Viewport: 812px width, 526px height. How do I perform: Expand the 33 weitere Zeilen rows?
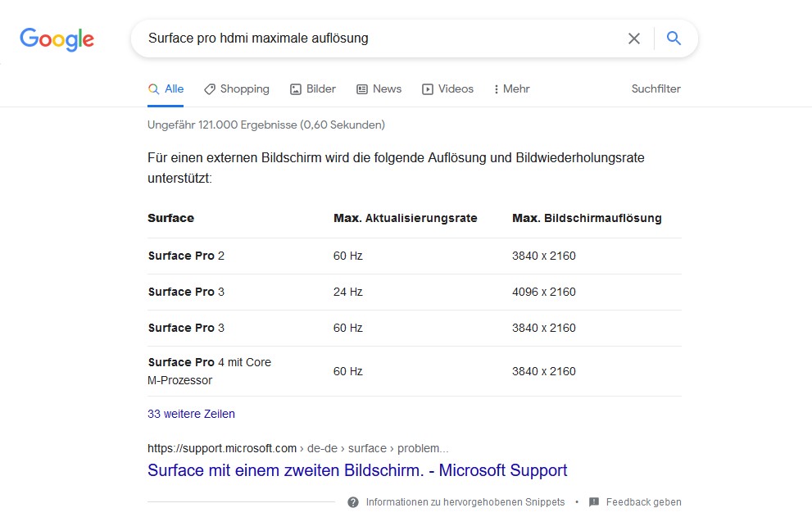(x=191, y=414)
